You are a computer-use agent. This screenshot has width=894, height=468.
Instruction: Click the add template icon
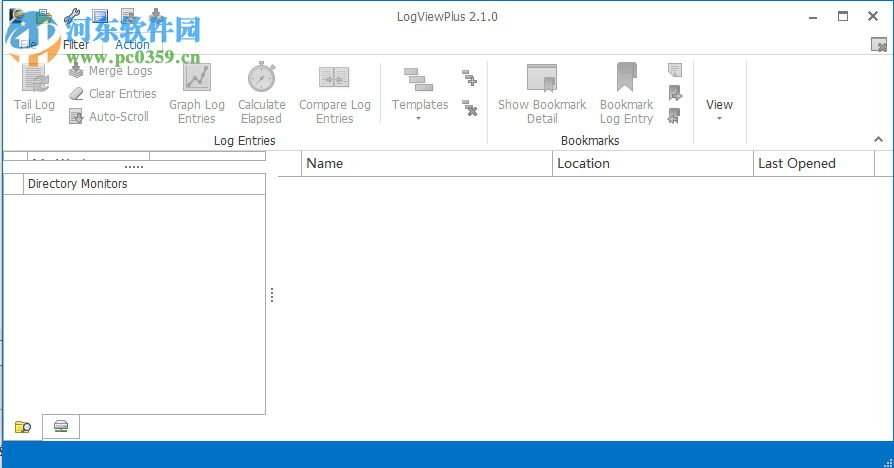pyautogui.click(x=469, y=78)
